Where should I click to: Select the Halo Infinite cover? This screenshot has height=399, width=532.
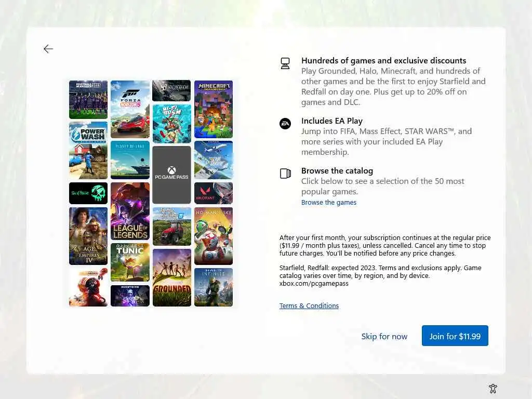click(x=214, y=287)
